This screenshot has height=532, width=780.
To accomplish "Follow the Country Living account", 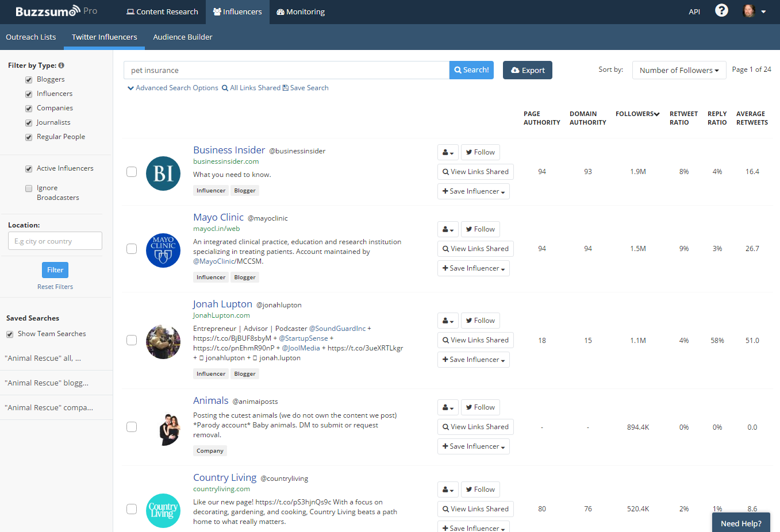I will (x=480, y=489).
